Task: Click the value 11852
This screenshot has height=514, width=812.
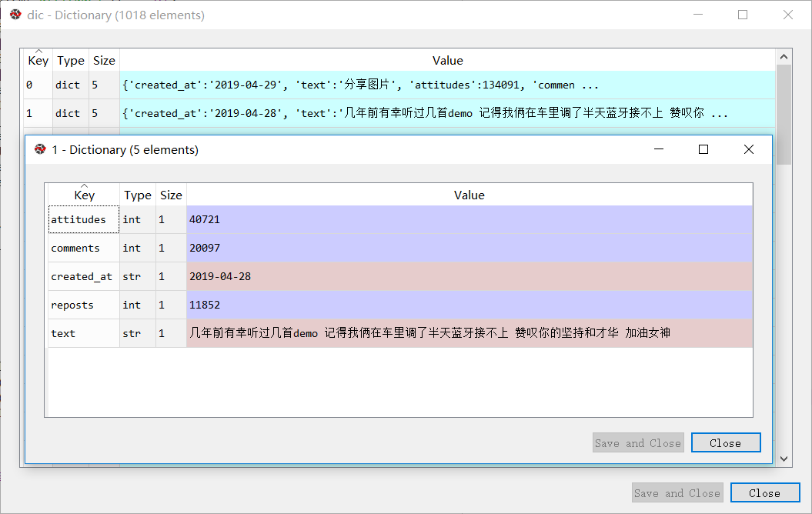Action: (x=469, y=305)
